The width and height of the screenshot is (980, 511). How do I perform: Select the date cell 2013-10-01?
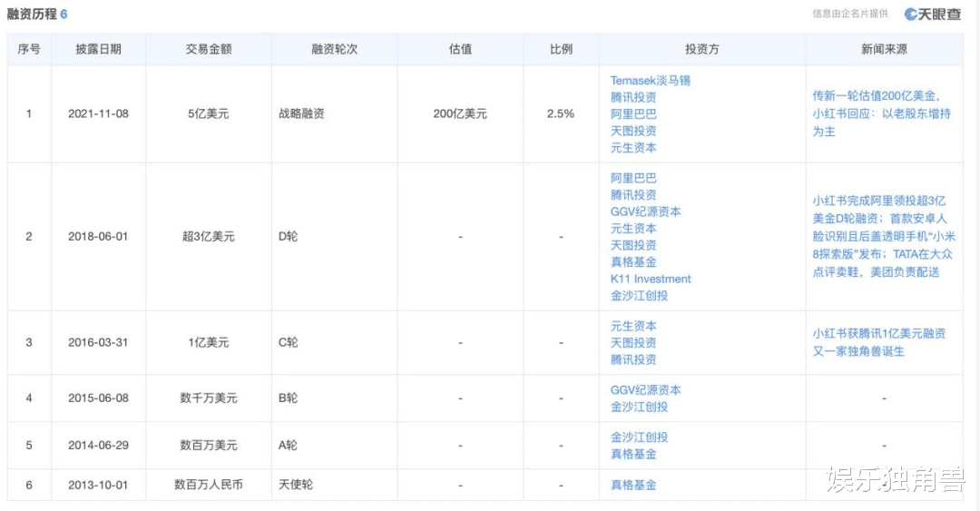click(98, 485)
